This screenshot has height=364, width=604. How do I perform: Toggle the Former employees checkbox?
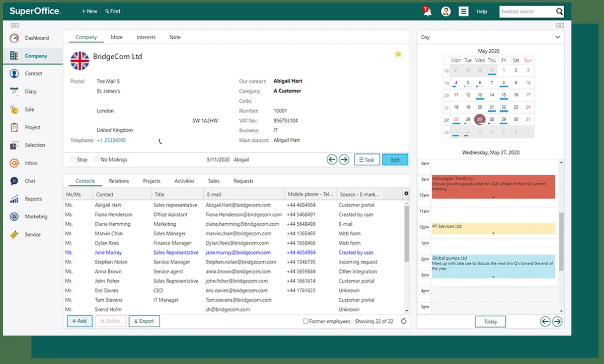(x=306, y=321)
